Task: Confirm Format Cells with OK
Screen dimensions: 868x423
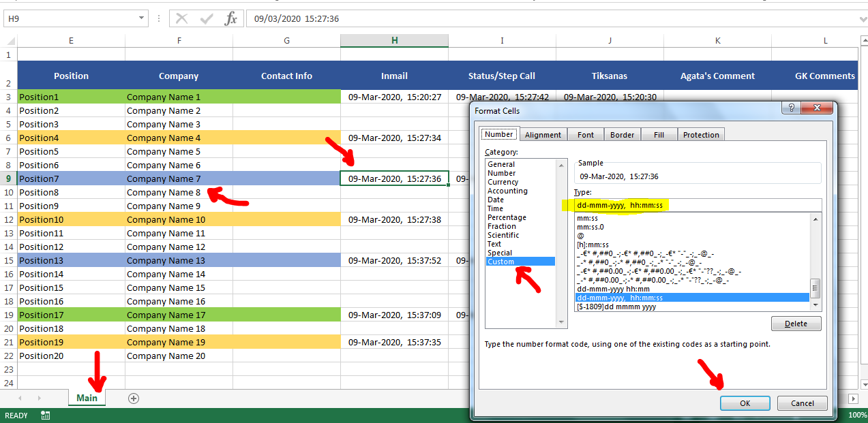Action: tap(745, 403)
